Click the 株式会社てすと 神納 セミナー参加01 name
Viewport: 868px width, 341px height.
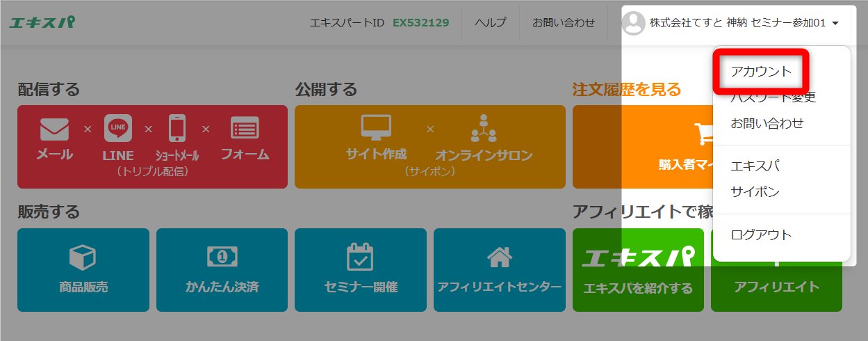[737, 23]
